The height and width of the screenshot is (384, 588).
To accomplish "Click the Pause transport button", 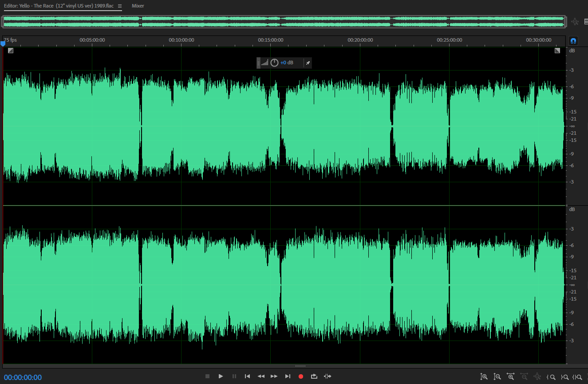I will (x=234, y=376).
